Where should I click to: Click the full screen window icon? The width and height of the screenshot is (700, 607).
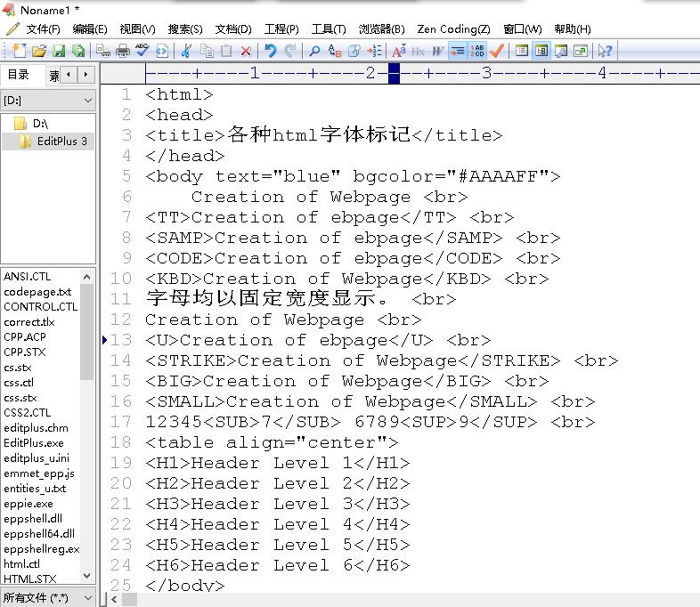[x=581, y=51]
